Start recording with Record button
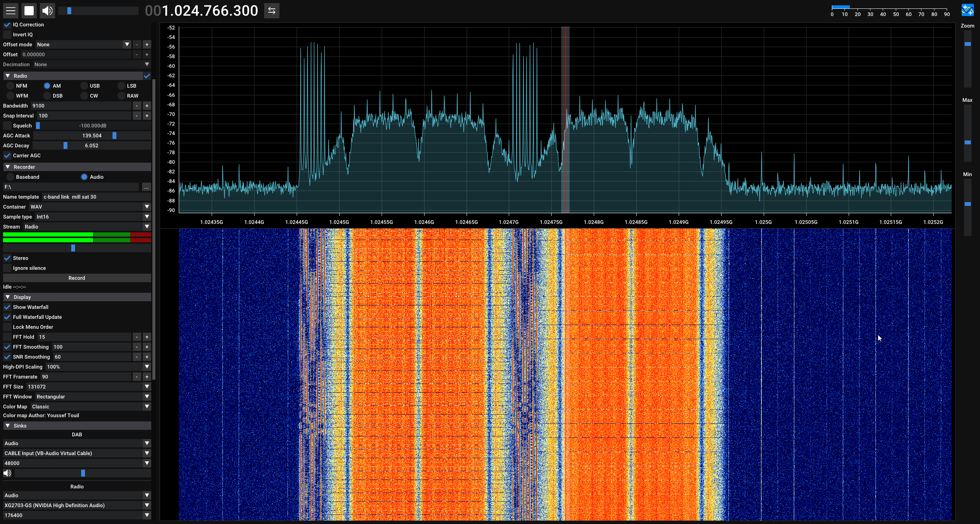Viewport: 980px width, 524px height. click(77, 278)
